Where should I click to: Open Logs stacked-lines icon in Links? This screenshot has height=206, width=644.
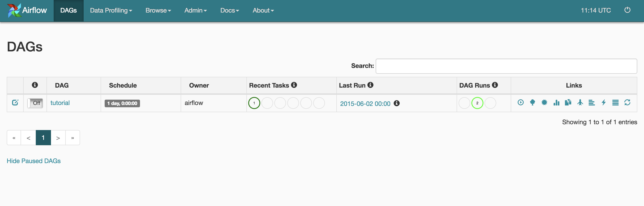click(615, 102)
